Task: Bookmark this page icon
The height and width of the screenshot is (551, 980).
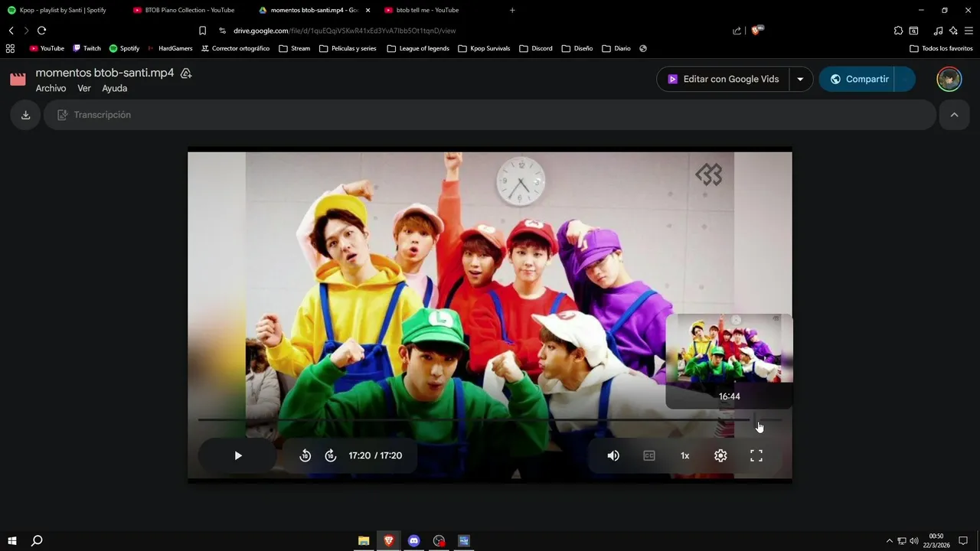Action: tap(202, 31)
